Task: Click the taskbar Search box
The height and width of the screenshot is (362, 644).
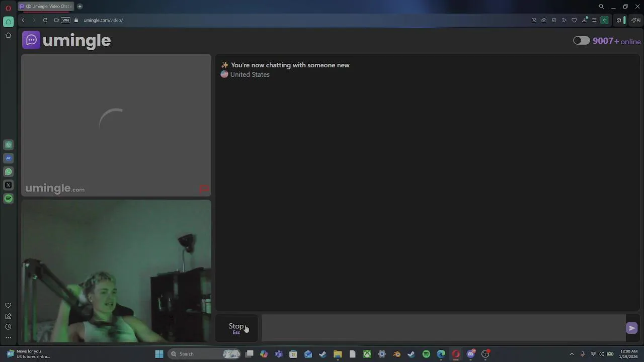Action: [205, 354]
